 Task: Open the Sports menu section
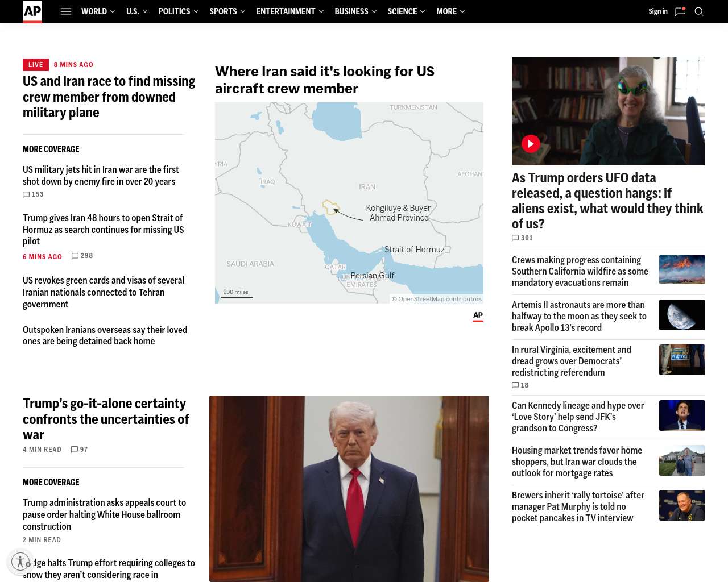(x=223, y=11)
